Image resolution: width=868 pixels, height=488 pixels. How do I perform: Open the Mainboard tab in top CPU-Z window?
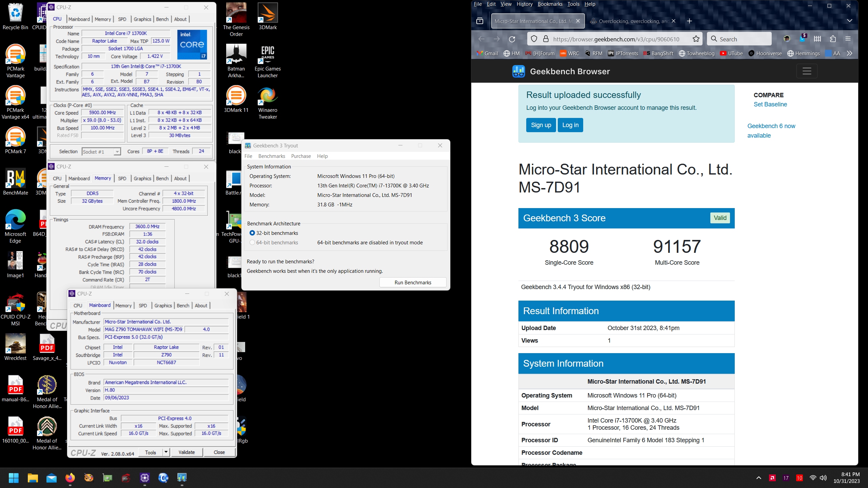[x=79, y=19]
